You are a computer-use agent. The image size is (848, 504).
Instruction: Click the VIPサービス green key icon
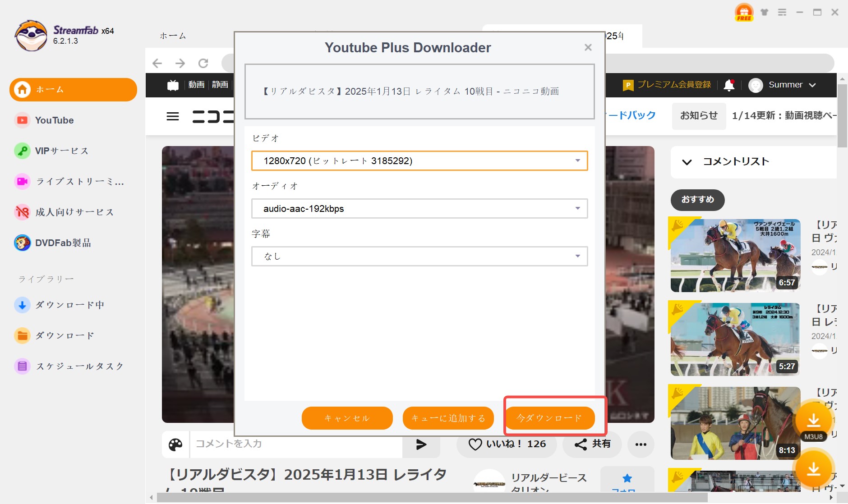(x=22, y=151)
